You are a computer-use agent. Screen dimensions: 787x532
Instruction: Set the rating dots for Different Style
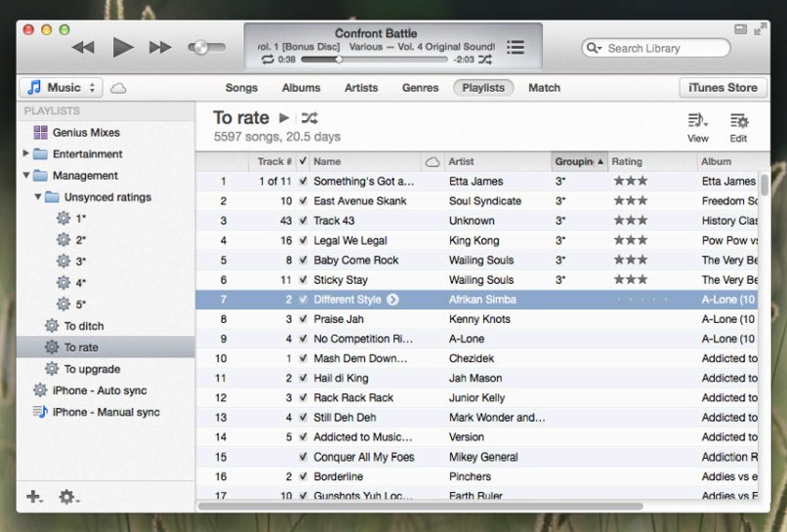point(642,300)
